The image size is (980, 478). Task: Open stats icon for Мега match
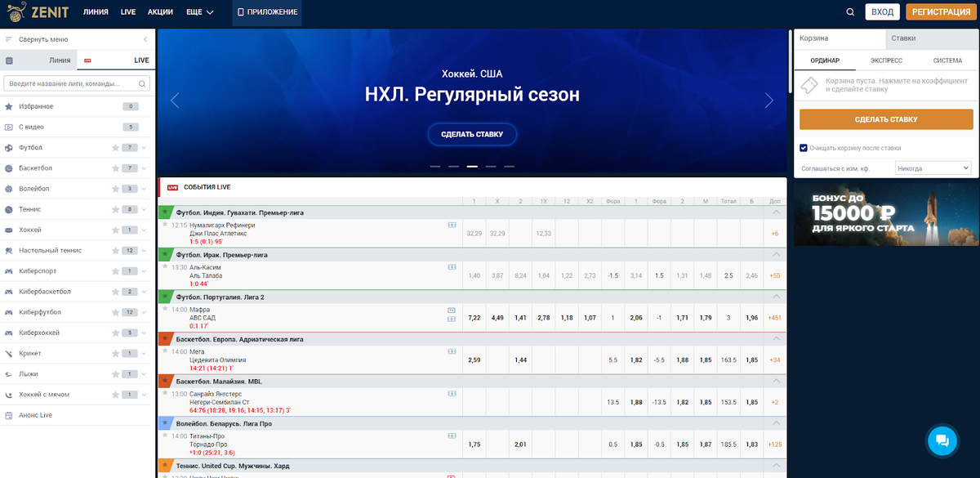coord(452,351)
